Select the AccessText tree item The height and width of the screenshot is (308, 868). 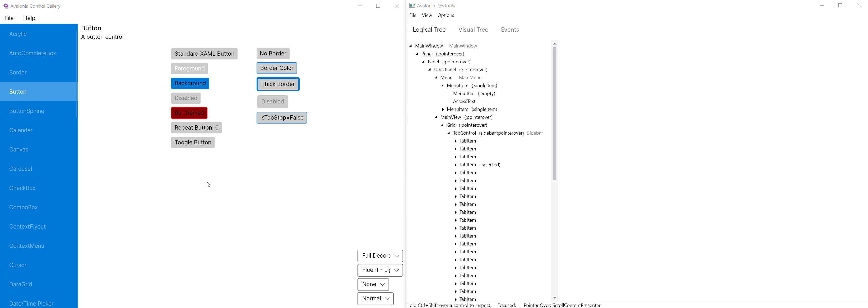(x=464, y=101)
